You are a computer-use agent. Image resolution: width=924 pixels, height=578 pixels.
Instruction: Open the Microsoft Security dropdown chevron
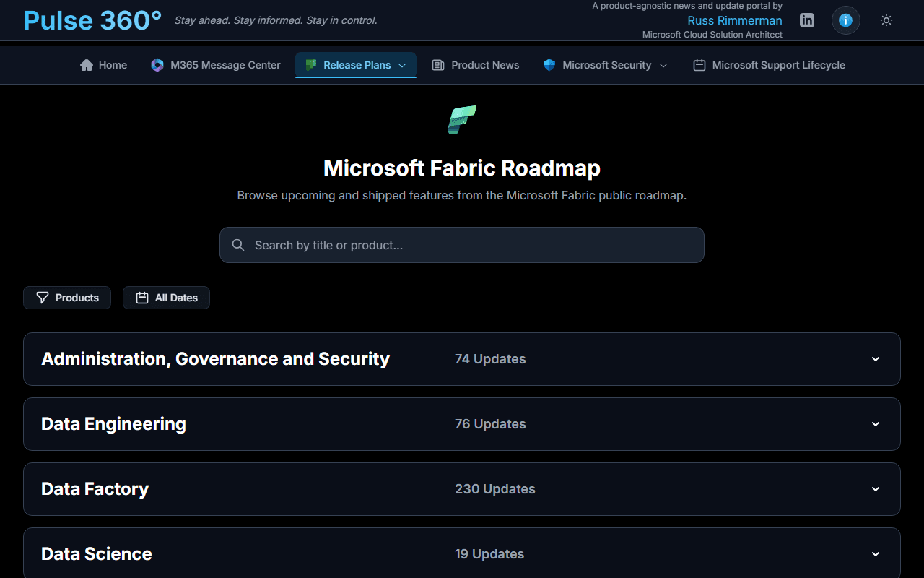(663, 66)
